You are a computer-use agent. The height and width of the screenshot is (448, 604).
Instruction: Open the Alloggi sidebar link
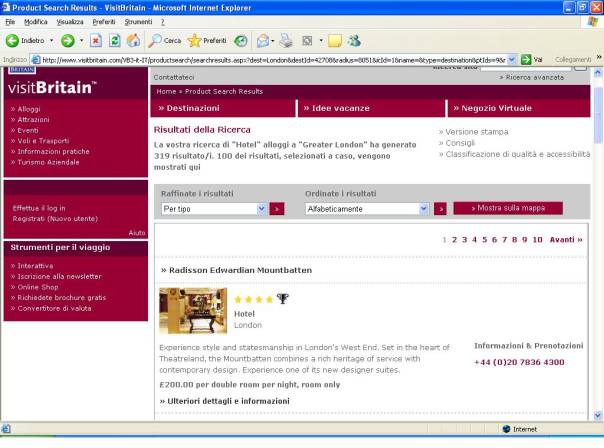pyautogui.click(x=29, y=109)
